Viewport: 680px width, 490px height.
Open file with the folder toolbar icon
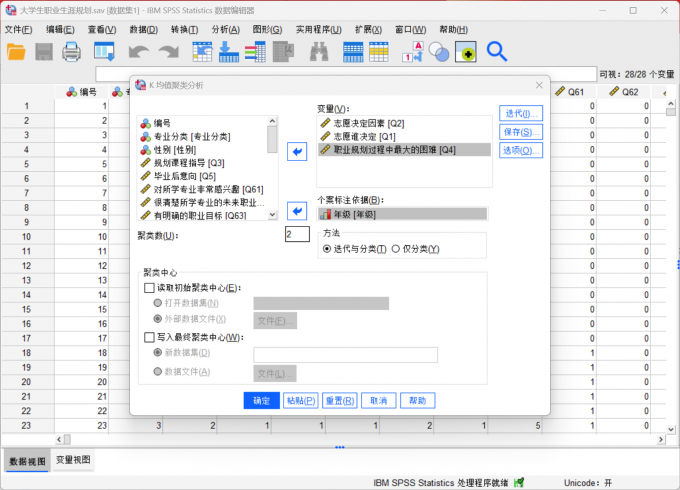pos(16,52)
